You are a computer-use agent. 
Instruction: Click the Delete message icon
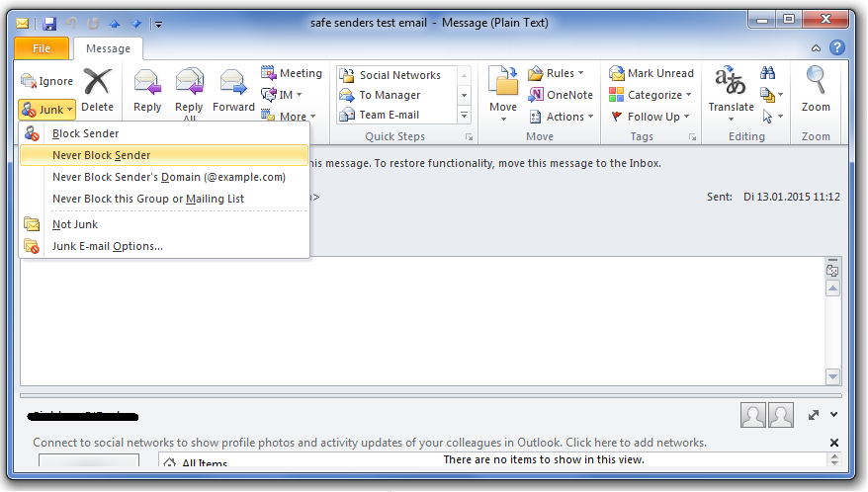coord(97,83)
